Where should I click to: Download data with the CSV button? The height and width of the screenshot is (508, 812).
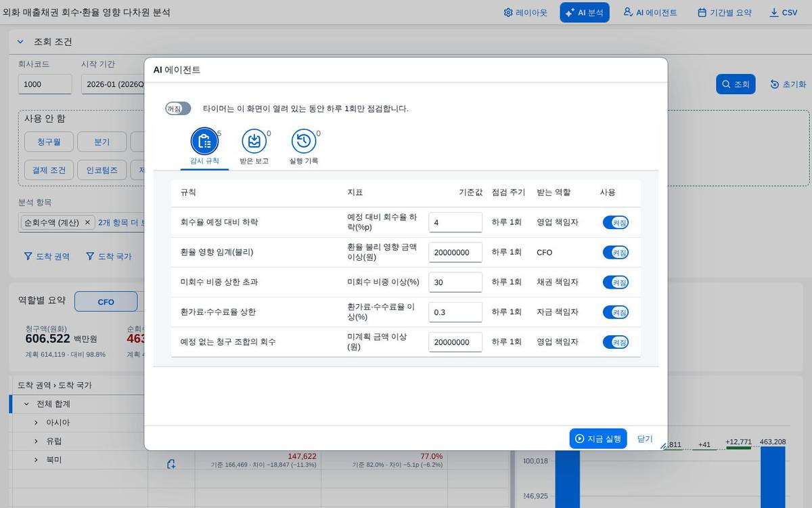tap(784, 12)
